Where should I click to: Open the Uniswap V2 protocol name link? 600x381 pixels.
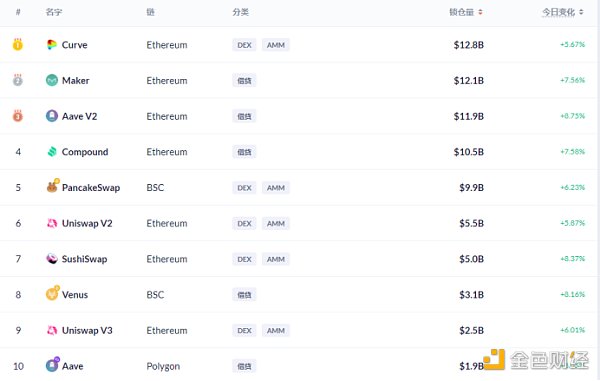click(x=87, y=223)
